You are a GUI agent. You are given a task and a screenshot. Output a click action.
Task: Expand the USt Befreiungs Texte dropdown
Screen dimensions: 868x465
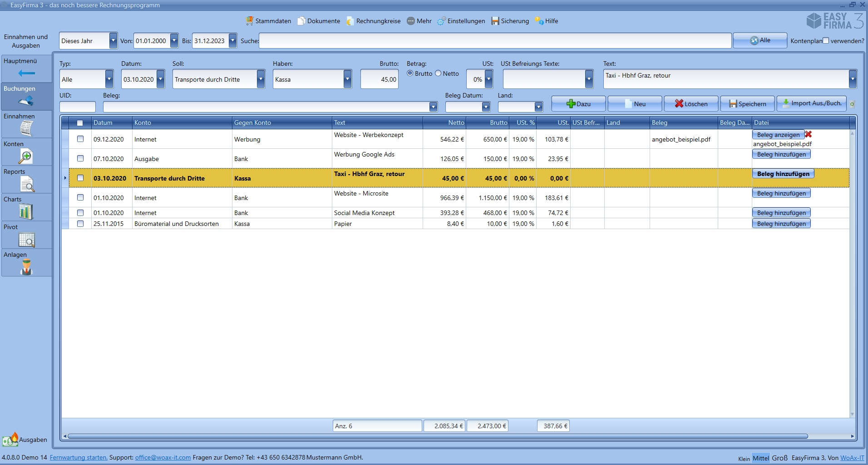point(589,79)
